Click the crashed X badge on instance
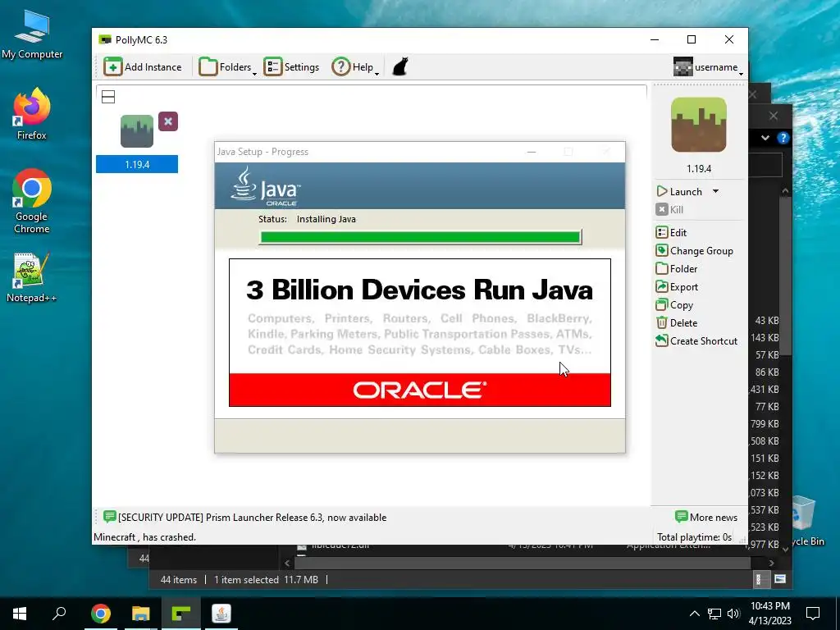The image size is (840, 630). pos(168,121)
